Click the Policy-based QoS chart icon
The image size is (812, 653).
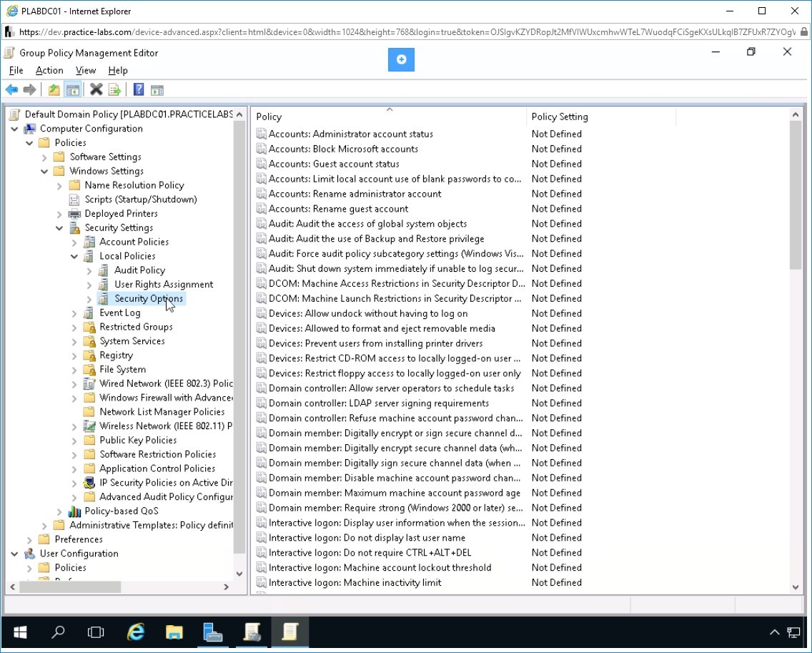coord(74,511)
